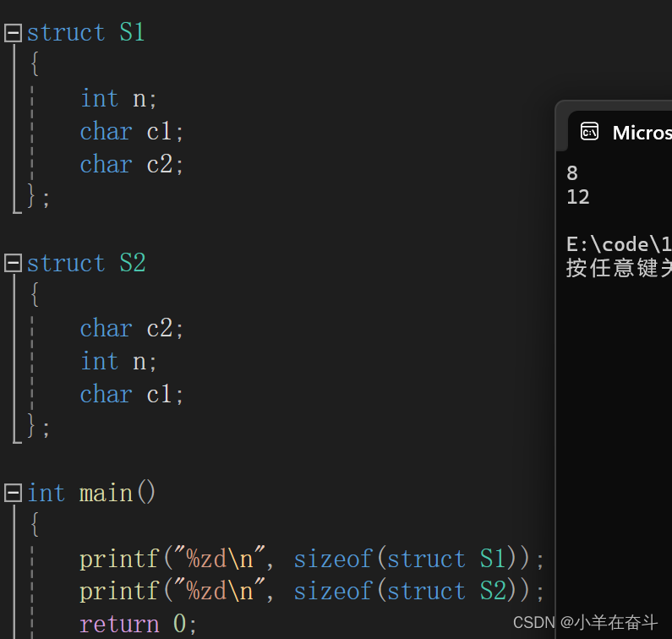The width and height of the screenshot is (672, 639).
Task: Click 'int n;' line in struct S2
Action: [x=118, y=361]
